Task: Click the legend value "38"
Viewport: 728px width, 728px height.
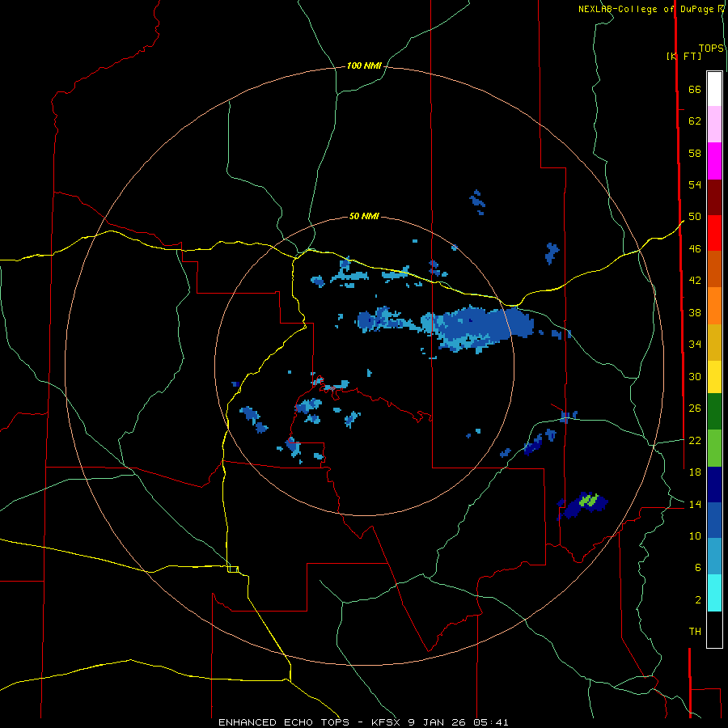Action: tap(695, 312)
